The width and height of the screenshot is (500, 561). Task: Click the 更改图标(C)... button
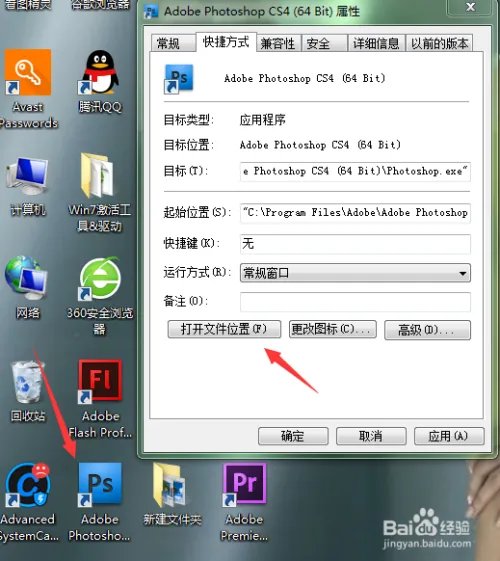pos(333,329)
